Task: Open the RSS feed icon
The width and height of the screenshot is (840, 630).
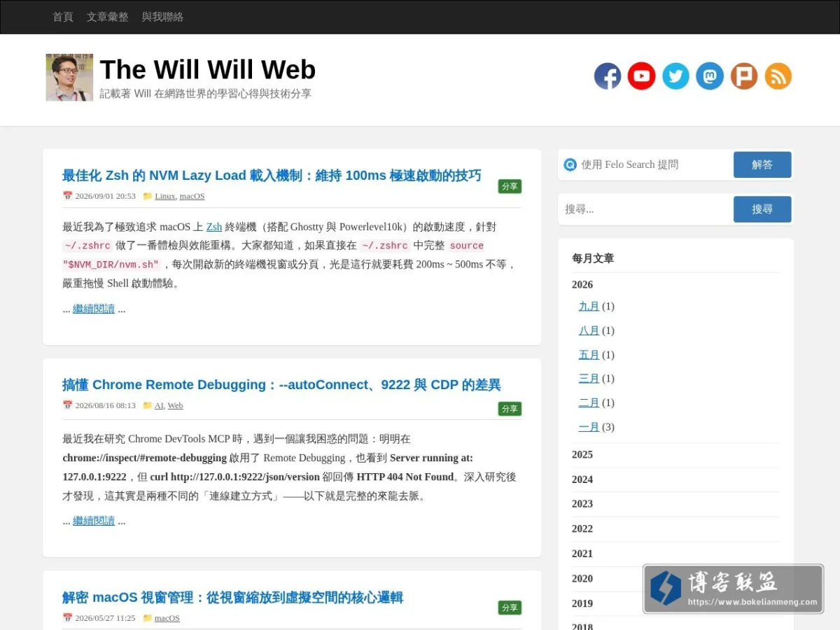Action: tap(778, 76)
